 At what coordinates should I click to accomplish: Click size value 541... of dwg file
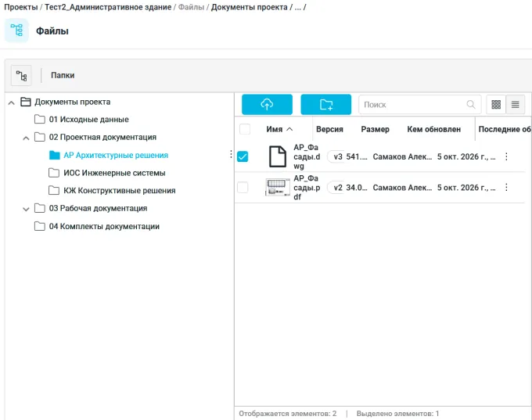click(x=357, y=156)
